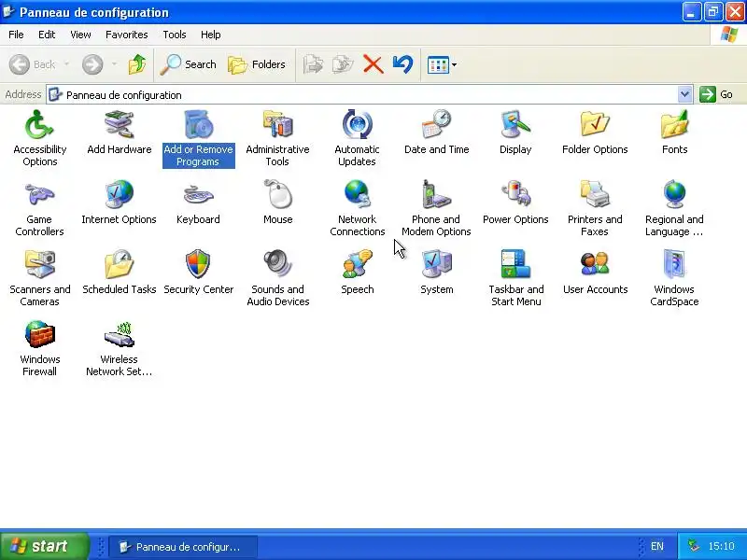Open the Tools menu
This screenshot has width=747, height=560.
(x=175, y=35)
